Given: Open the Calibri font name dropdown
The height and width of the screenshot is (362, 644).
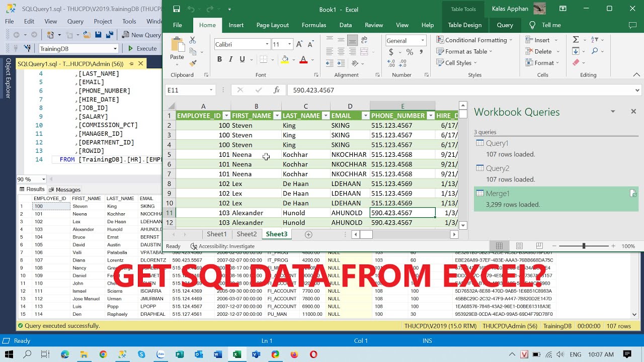Looking at the screenshot, I should [x=267, y=44].
